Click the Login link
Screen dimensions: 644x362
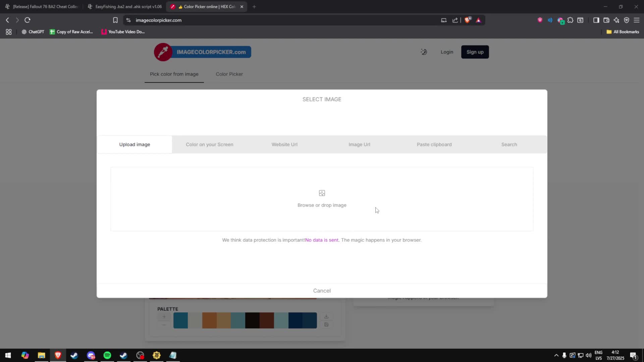(447, 52)
